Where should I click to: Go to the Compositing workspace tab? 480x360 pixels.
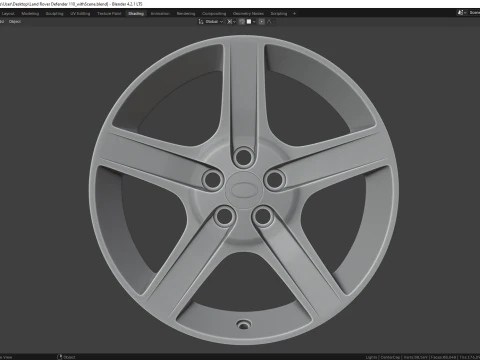click(214, 14)
